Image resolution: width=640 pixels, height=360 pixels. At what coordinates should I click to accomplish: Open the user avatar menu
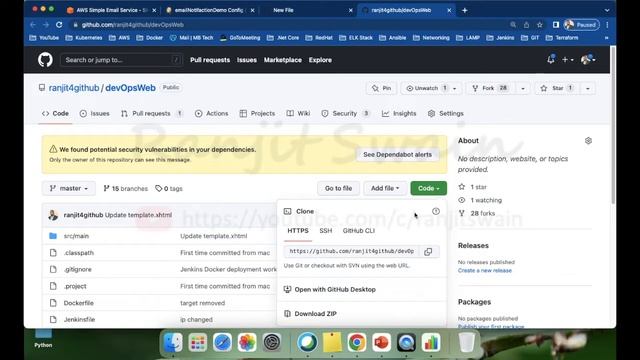click(588, 60)
